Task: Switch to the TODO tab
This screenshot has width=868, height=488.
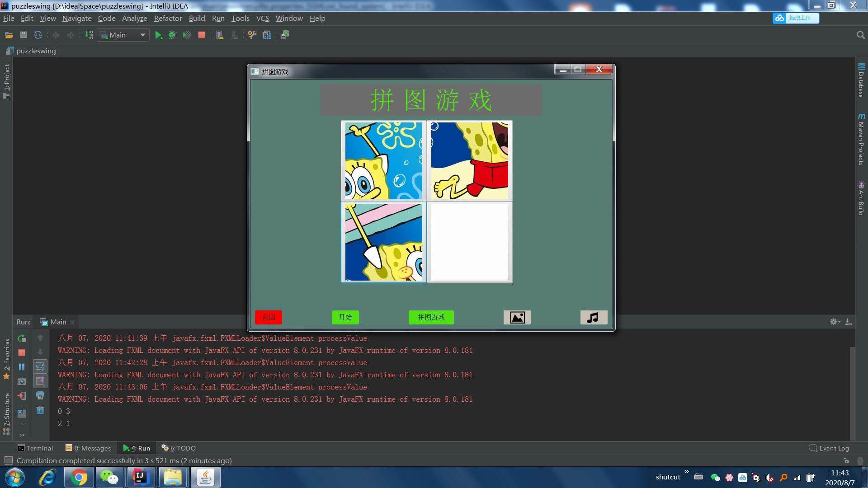Action: 179,448
